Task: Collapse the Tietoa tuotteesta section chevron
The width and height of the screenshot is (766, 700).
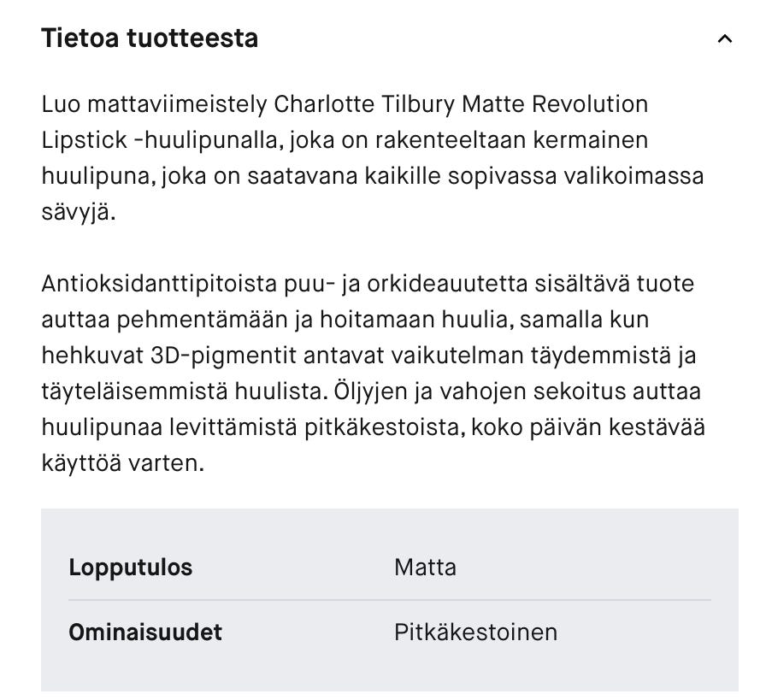Action: [725, 39]
